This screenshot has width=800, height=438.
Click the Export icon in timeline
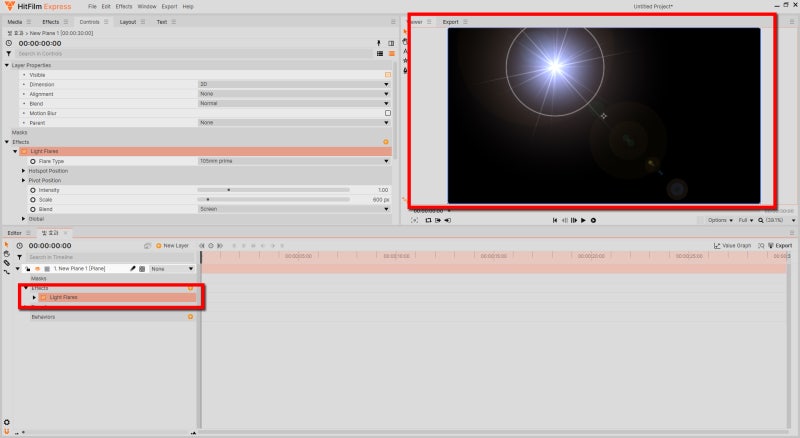tap(780, 246)
